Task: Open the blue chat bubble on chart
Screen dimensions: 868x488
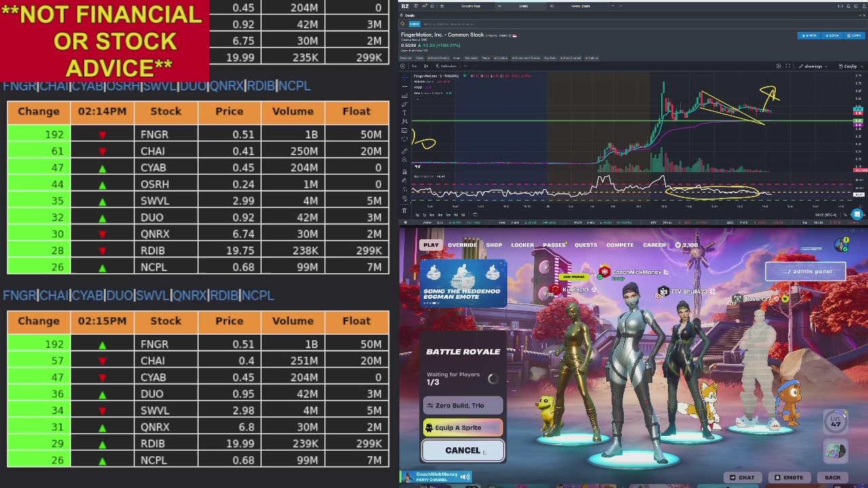Action: pos(857,214)
